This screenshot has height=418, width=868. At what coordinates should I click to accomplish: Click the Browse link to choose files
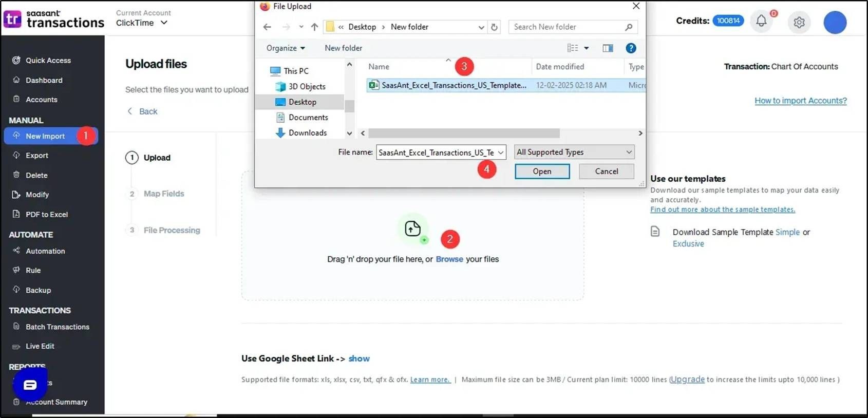449,259
